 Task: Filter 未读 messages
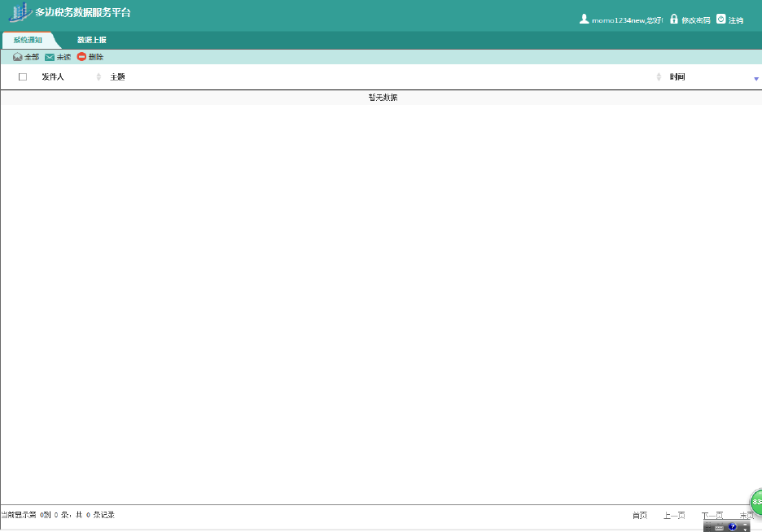coord(63,57)
